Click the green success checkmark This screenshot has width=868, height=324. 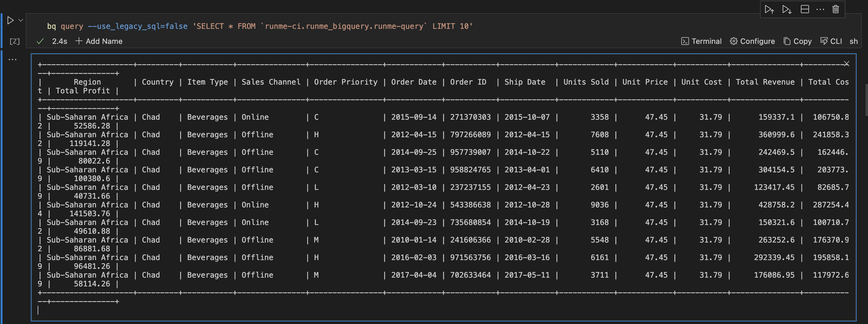40,41
